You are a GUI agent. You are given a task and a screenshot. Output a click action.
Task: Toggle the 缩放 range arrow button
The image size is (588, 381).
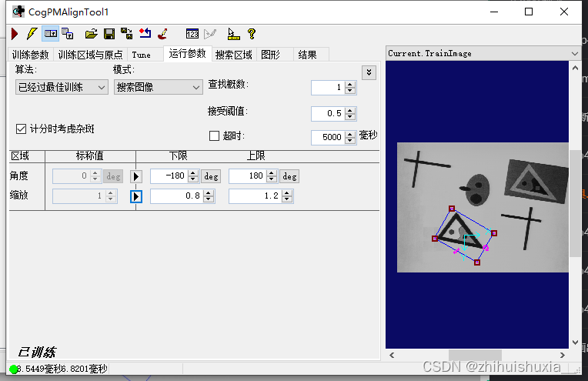pos(136,196)
